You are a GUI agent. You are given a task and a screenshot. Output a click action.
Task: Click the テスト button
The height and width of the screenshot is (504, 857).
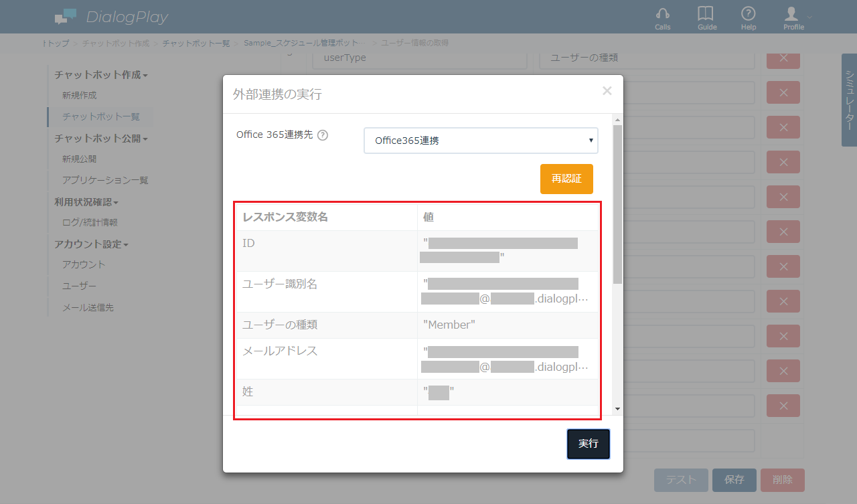pos(681,480)
